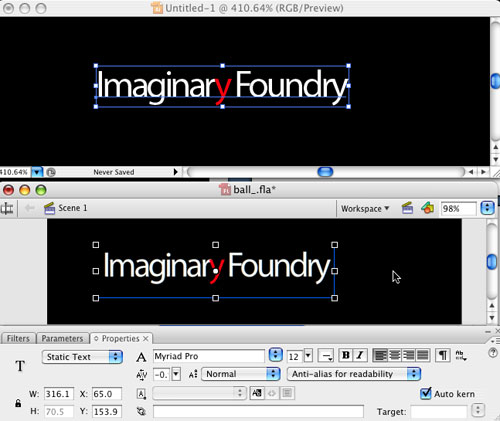This screenshot has width=500, height=421.
Task: Align text left
Action: [x=380, y=355]
